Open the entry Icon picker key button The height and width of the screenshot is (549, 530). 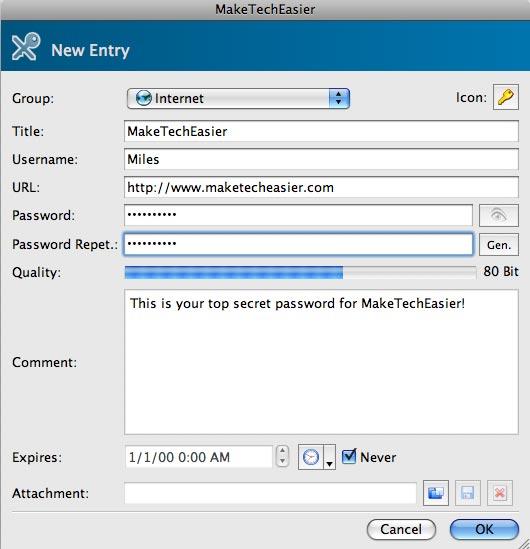505,97
